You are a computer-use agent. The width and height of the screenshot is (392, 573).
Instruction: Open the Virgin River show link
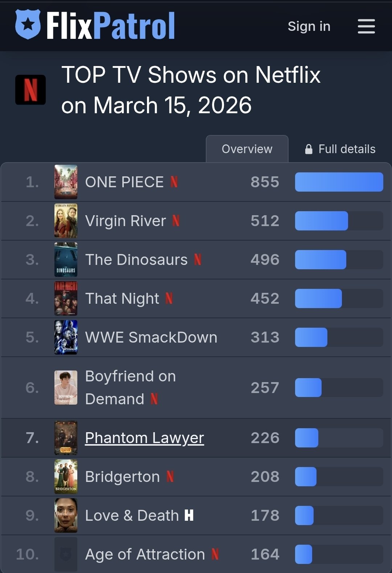(126, 221)
